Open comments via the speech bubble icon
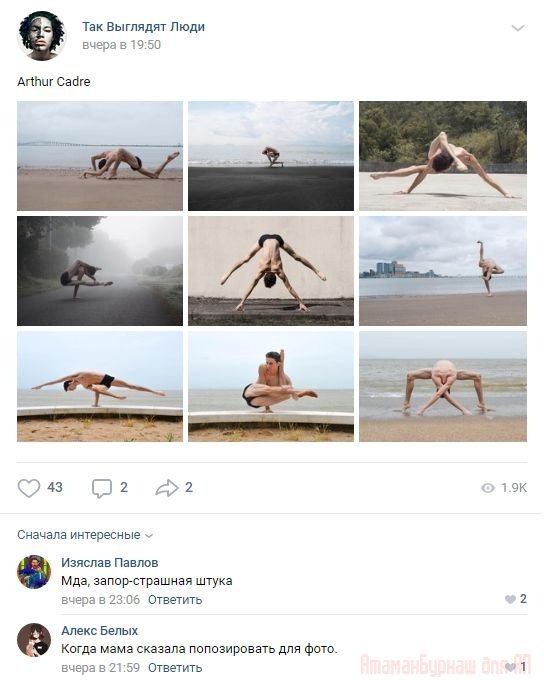The height and width of the screenshot is (680, 544). (x=102, y=488)
